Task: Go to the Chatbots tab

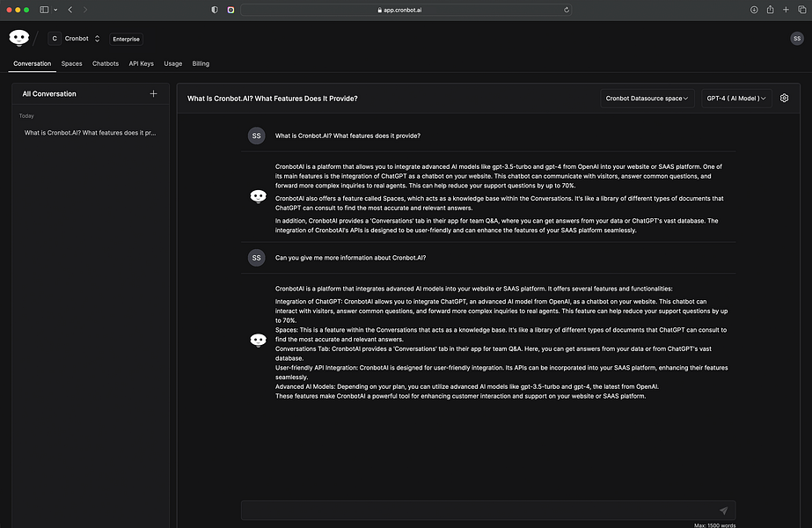Action: 105,63
